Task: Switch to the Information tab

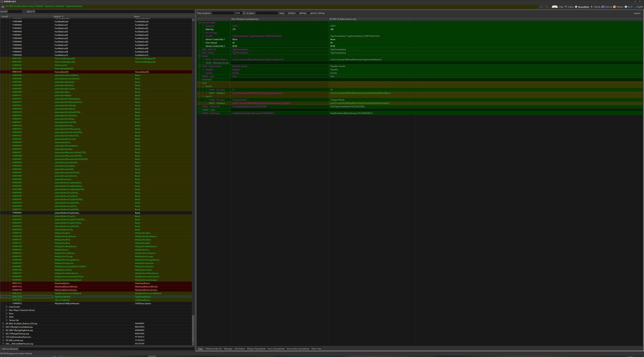Action: click(x=239, y=349)
